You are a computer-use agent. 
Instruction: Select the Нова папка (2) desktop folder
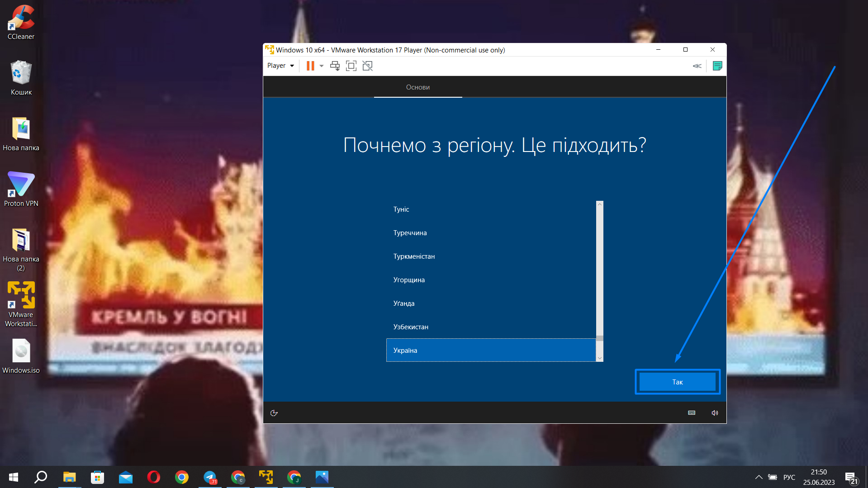point(21,250)
